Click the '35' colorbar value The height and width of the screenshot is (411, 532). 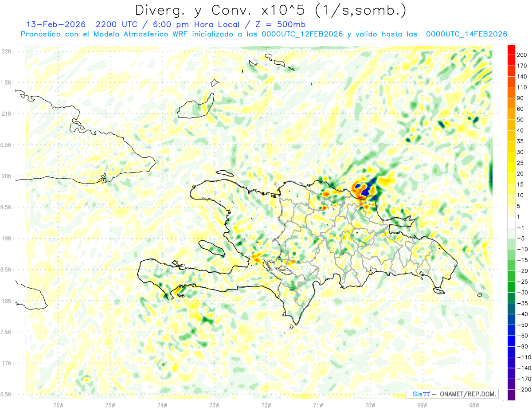point(520,141)
